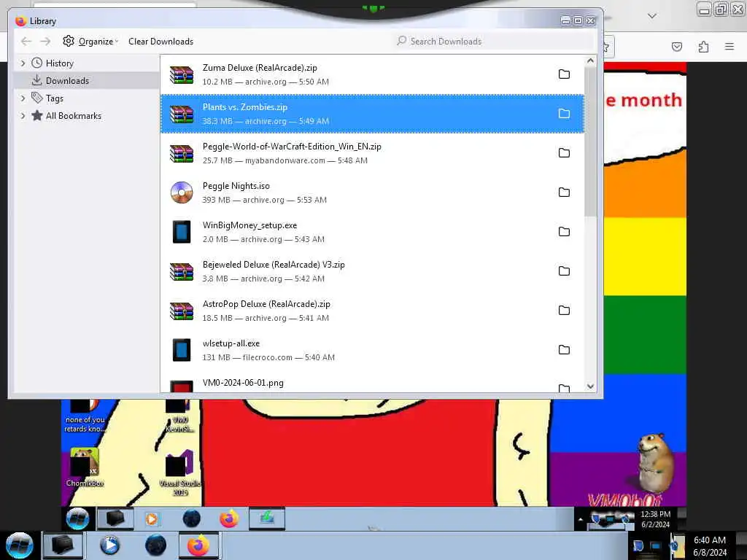The image size is (747, 560).
Task: Click the WinBigMoney_setup.exe file icon
Action: pos(182,232)
